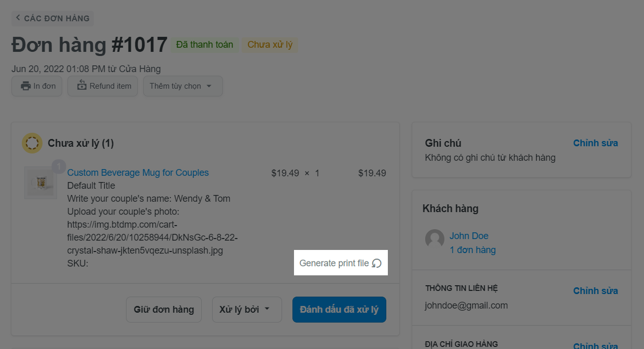Click the Generate print file text
Viewport: 644px width, 349px height.
pos(334,263)
